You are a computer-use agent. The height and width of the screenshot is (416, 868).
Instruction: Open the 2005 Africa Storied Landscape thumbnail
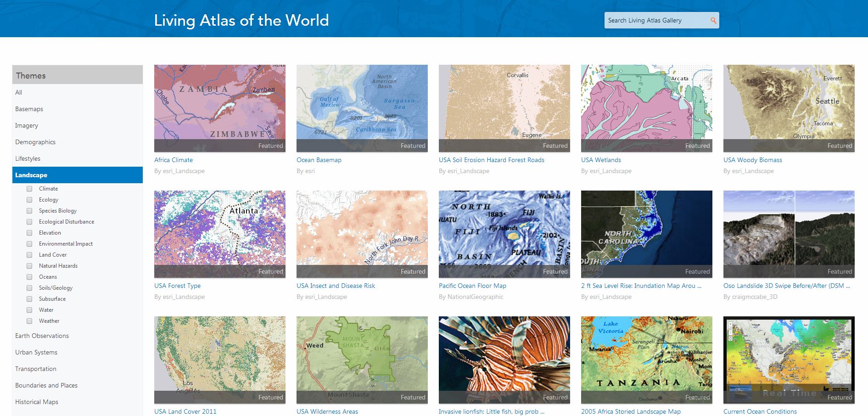(647, 360)
